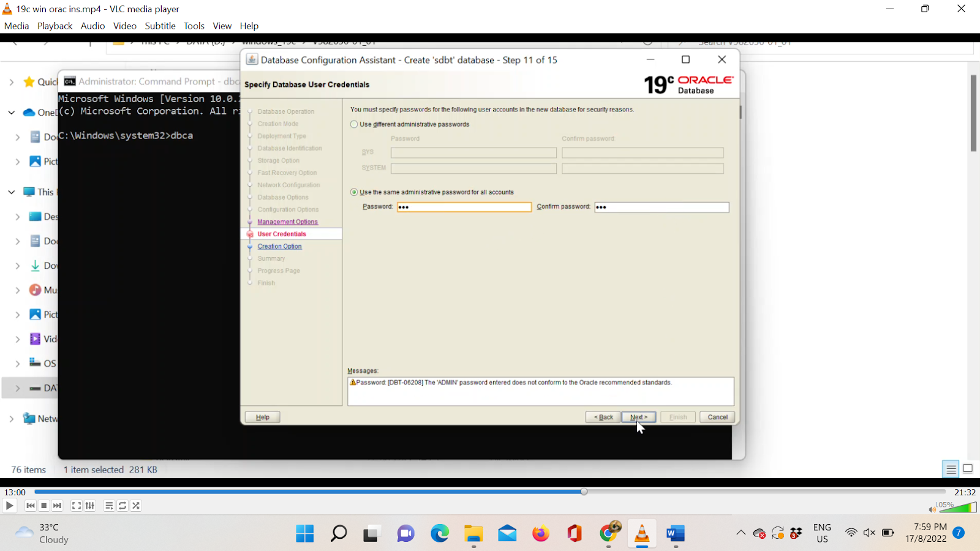Open Task View from taskbar

pos(371,533)
